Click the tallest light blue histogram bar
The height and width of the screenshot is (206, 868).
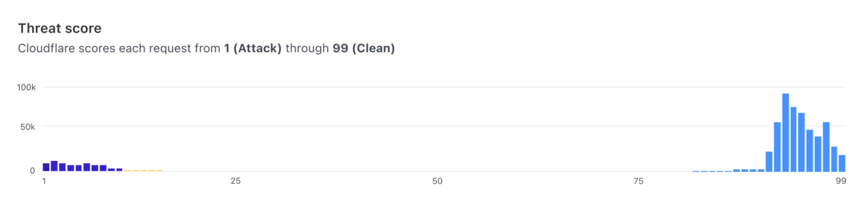(785, 132)
